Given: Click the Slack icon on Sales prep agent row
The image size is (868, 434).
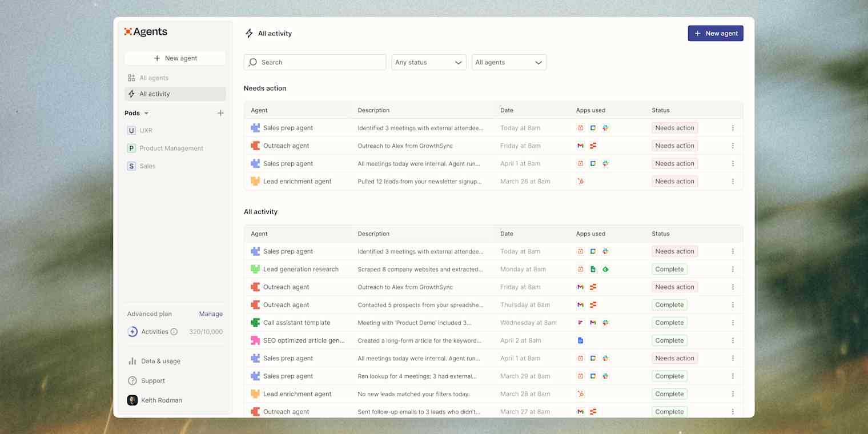Looking at the screenshot, I should point(605,128).
